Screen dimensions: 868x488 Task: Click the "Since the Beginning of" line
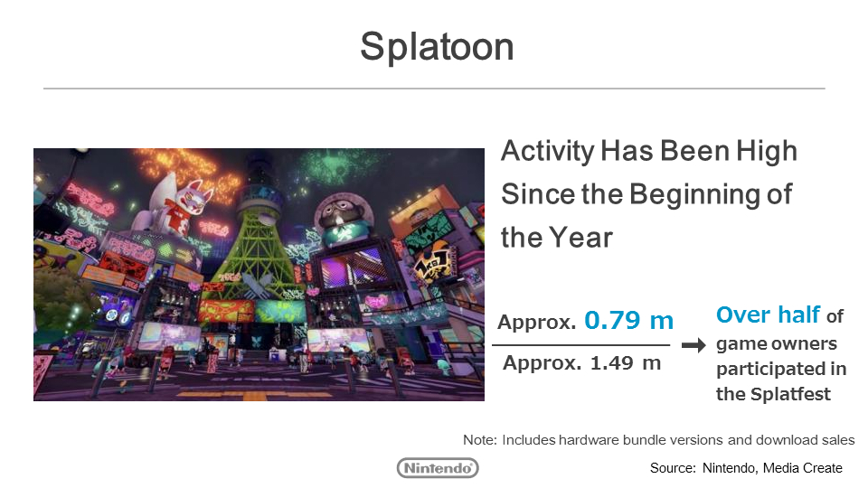pos(646,193)
